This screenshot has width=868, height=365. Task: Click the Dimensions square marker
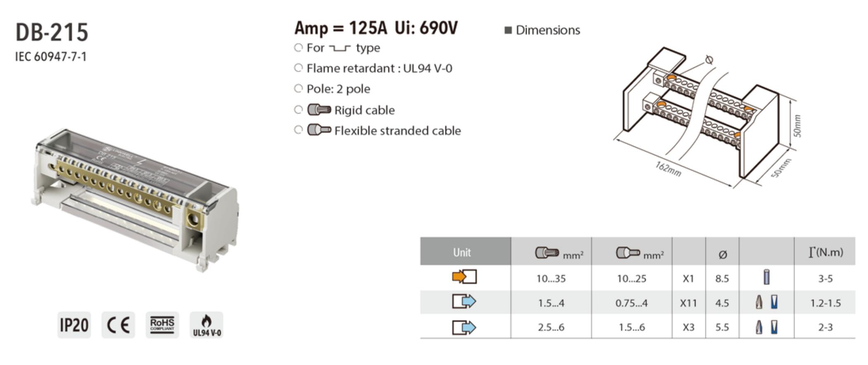[x=508, y=30]
